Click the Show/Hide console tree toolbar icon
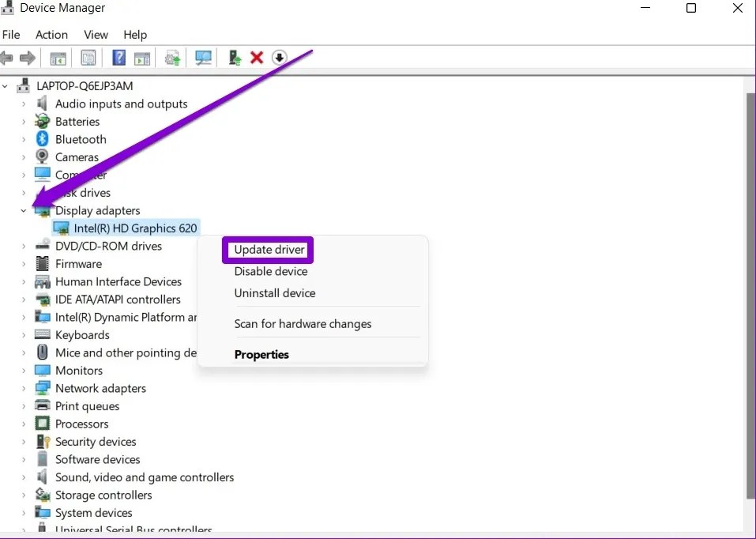Screen dimensions: 756x539 (x=57, y=57)
